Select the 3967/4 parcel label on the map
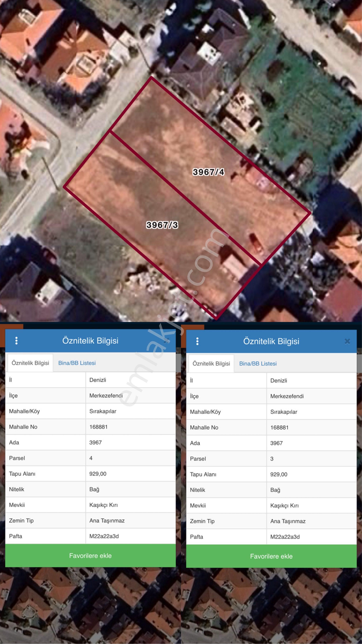 [x=208, y=172]
